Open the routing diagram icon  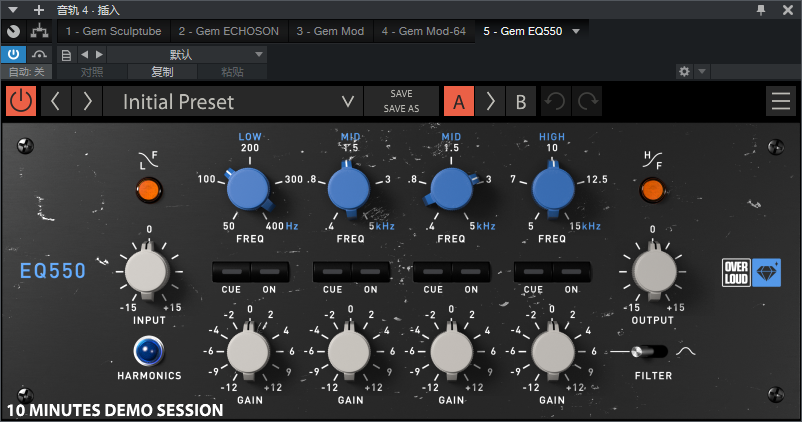(x=39, y=31)
